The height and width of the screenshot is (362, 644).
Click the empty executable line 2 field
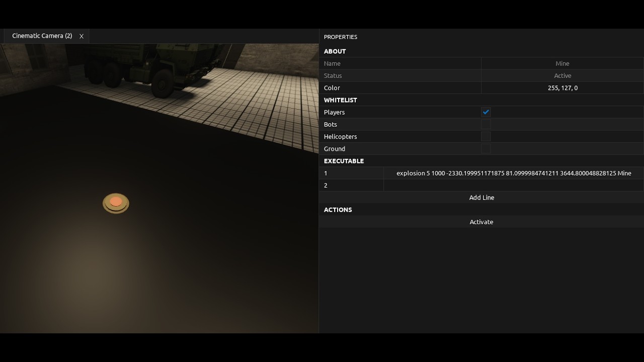(x=514, y=186)
